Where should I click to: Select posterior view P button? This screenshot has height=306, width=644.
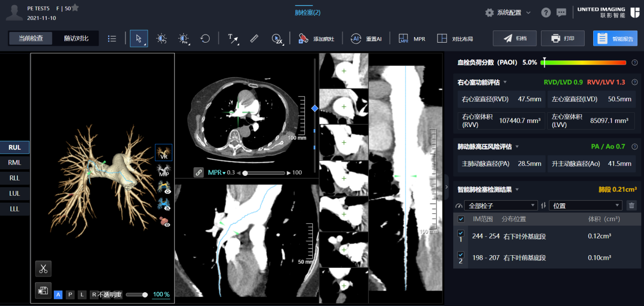(x=70, y=294)
